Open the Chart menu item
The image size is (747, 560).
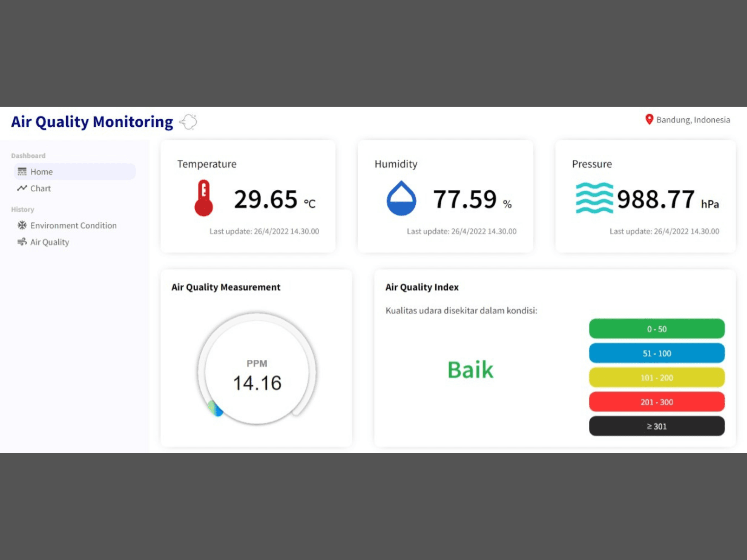41,188
